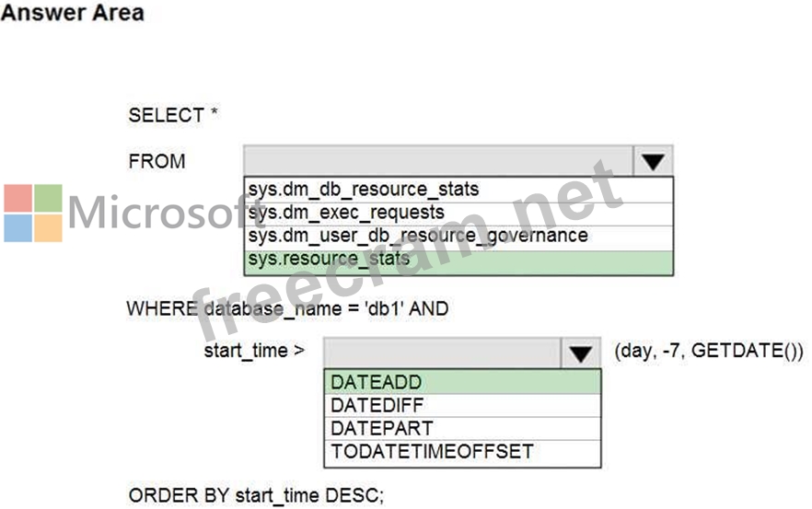Select TODATETIMEOFFSET from the list
This screenshot has height=509, width=812.
432,452
